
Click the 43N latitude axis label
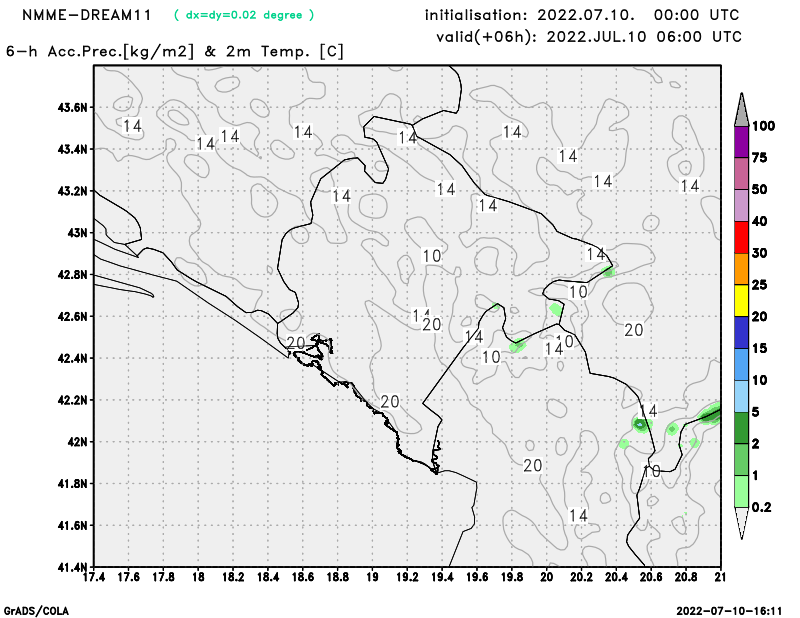[x=78, y=233]
